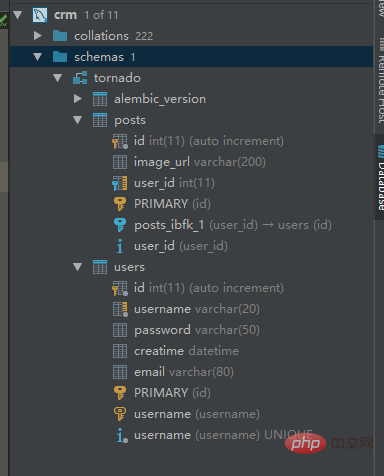Expand the alembic_version table

coord(78,99)
